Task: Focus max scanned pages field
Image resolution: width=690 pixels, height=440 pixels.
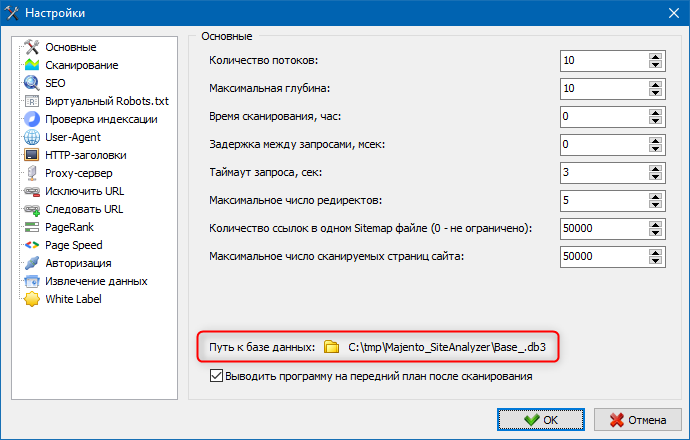Action: [604, 257]
